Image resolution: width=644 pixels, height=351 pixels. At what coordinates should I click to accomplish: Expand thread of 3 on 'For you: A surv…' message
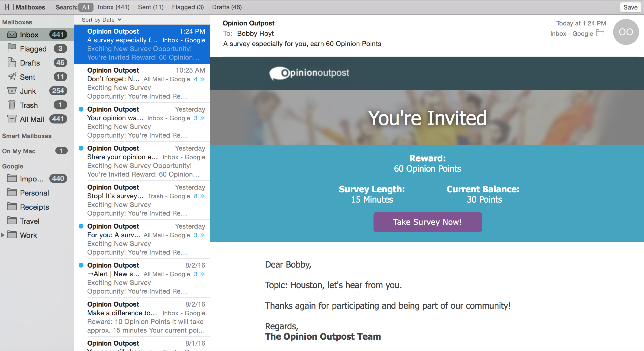(199, 235)
